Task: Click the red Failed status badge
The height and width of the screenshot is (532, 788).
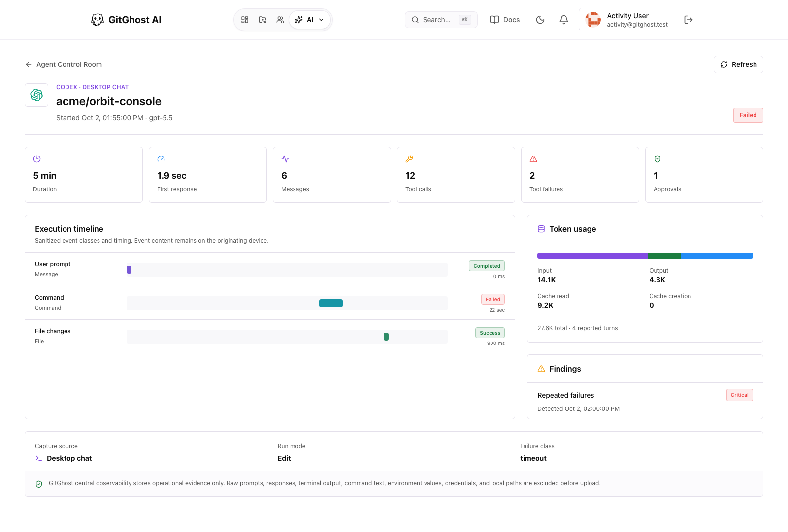Action: [x=748, y=115]
